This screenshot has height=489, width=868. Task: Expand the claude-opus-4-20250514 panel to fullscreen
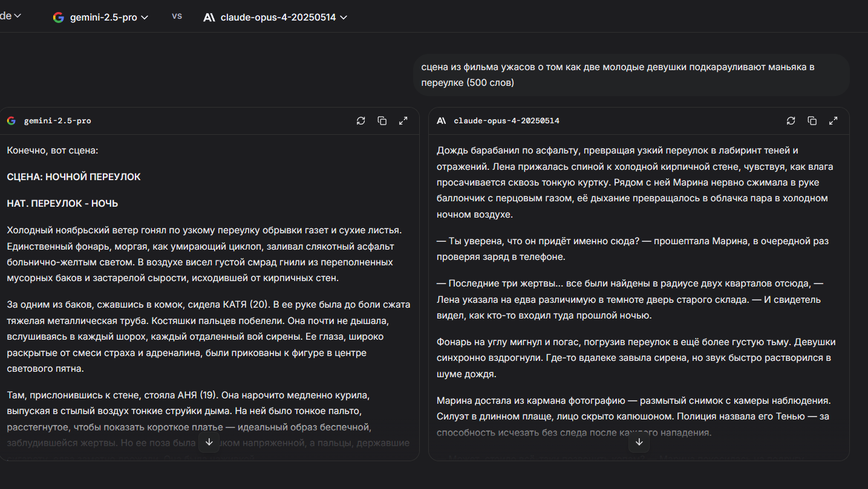pyautogui.click(x=834, y=121)
